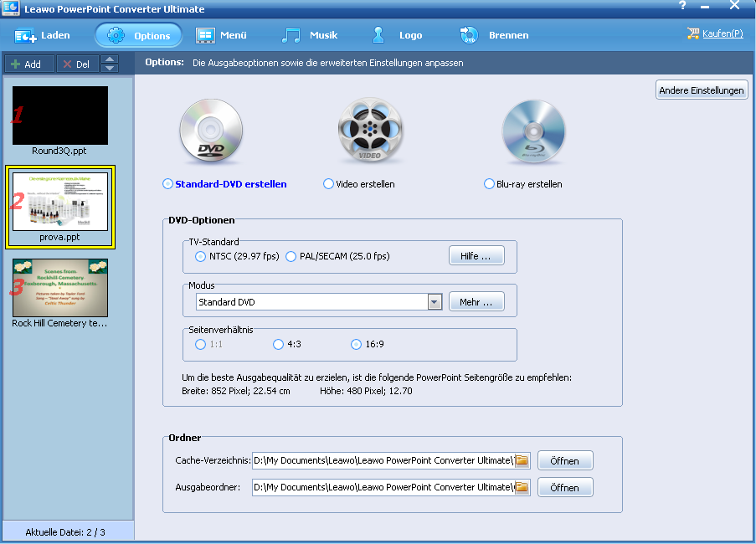Screen dimensions: 756x544
Task: Open the Laden tab
Action: click(43, 35)
